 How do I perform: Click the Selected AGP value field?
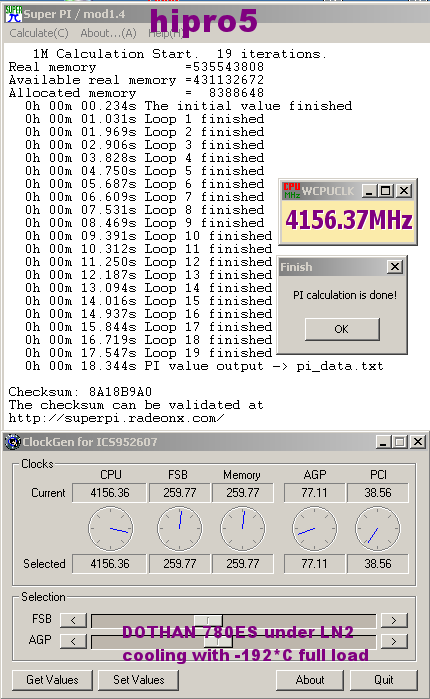pos(314,564)
